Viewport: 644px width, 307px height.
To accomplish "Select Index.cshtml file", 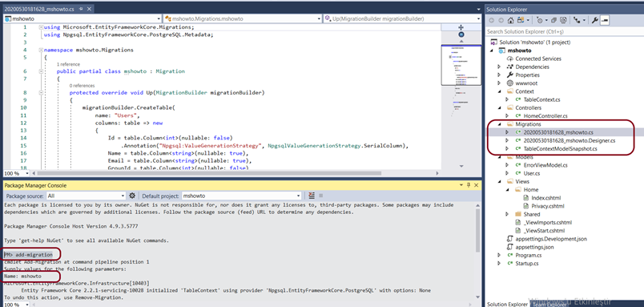I will [545, 198].
